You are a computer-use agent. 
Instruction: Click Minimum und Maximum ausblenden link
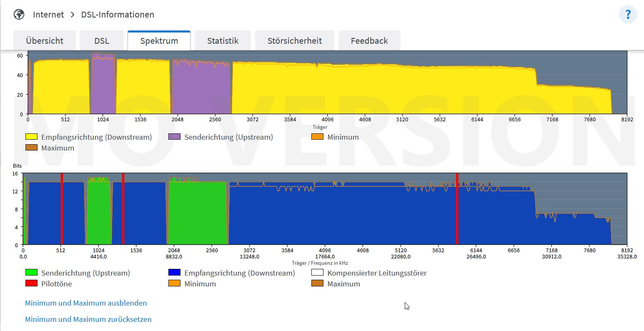tap(86, 303)
